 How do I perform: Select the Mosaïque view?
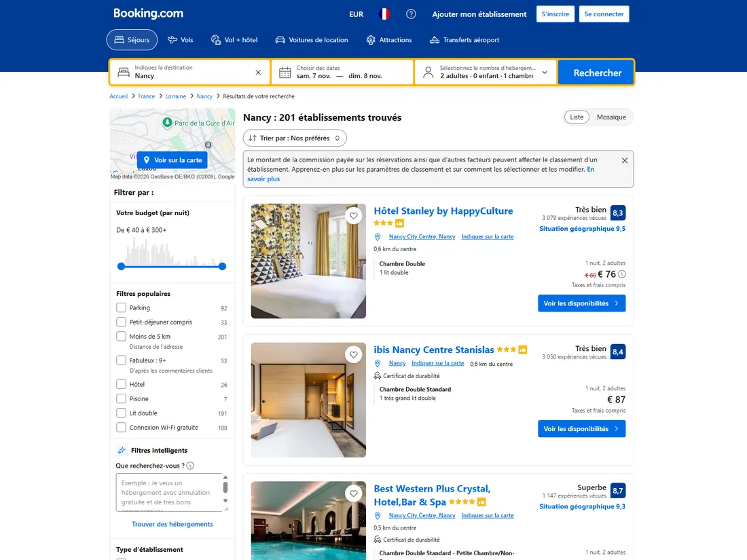click(x=611, y=117)
